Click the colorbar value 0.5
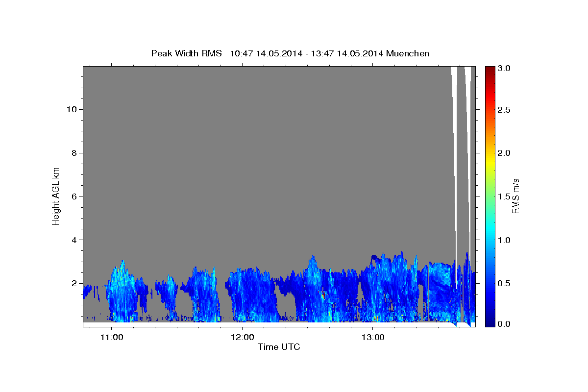 [504, 283]
